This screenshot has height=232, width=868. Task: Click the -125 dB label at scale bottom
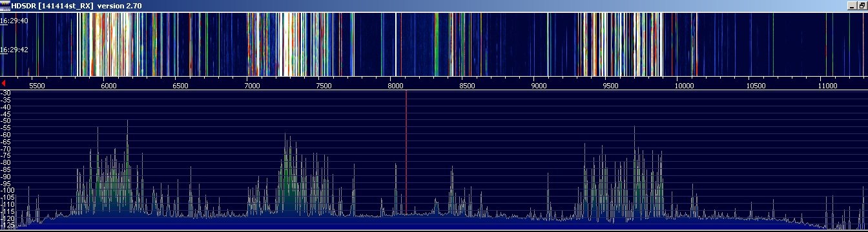tap(7, 226)
